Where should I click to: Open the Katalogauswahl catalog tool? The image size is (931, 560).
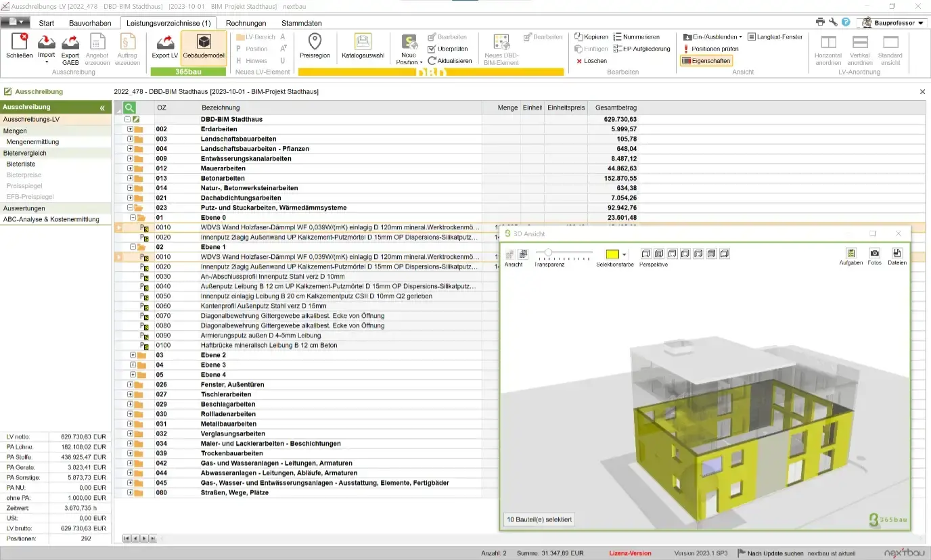click(363, 41)
